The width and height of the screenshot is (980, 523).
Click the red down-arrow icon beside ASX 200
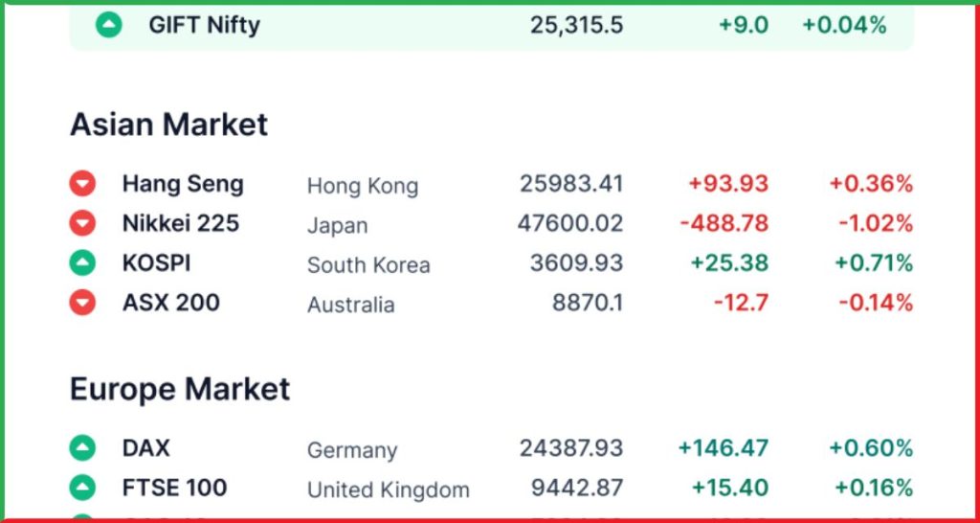[82, 303]
